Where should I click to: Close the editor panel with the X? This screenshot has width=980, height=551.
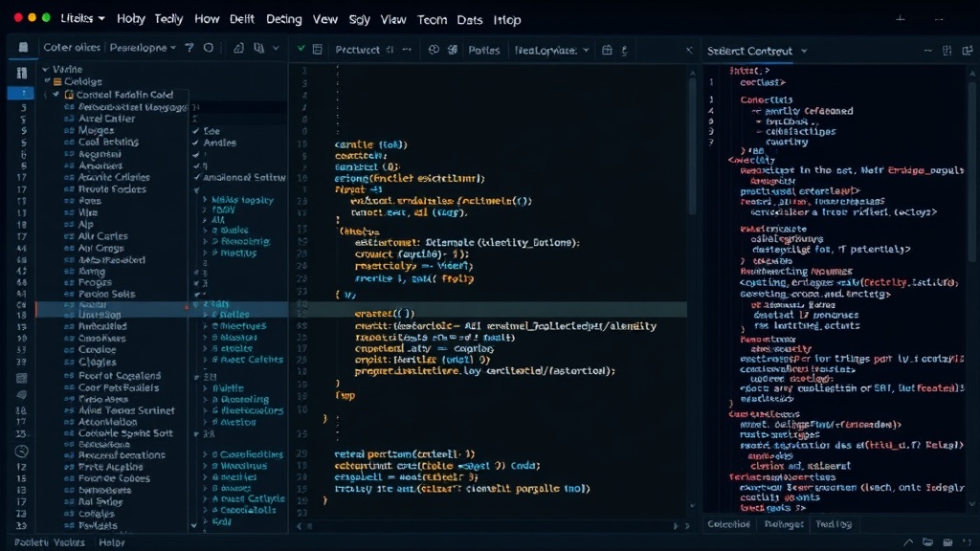[x=689, y=50]
